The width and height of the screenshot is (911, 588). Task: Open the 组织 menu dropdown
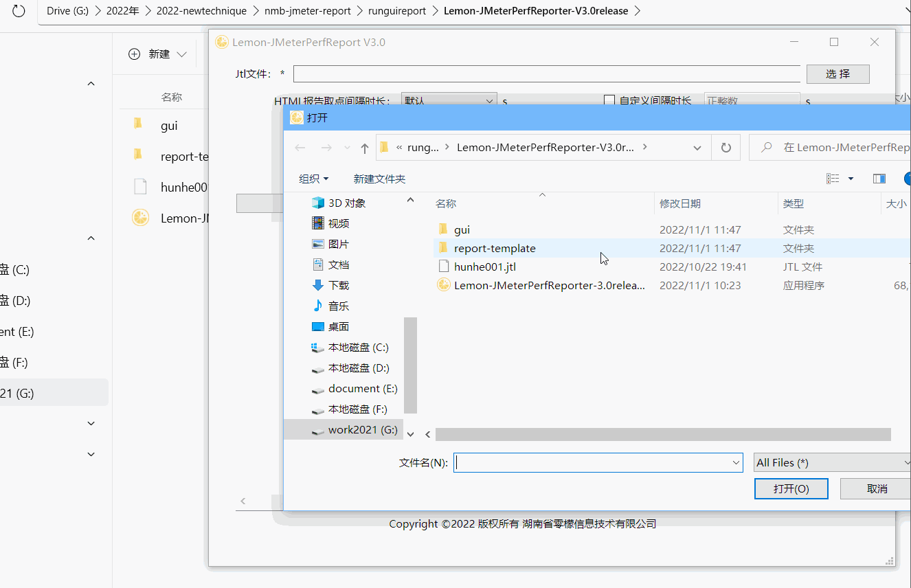(314, 179)
